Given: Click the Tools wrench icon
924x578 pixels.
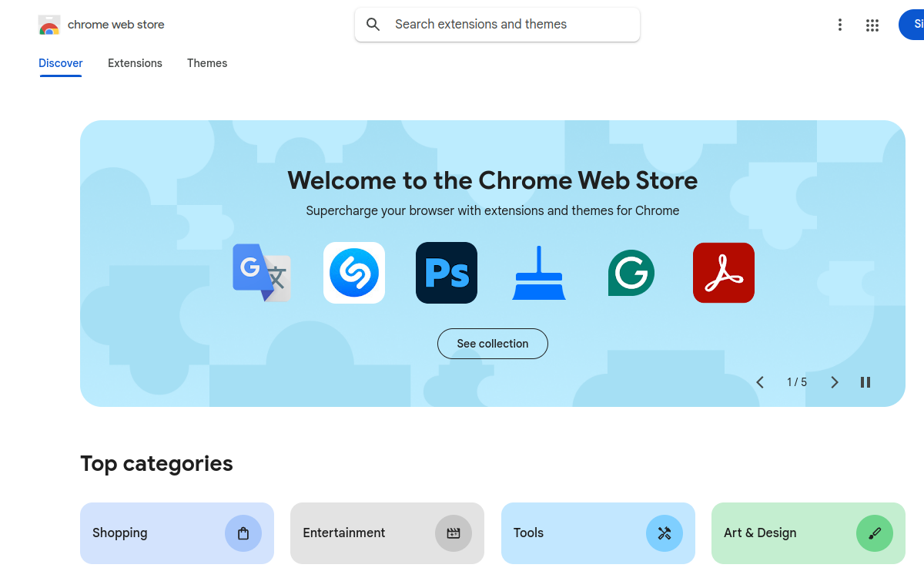Looking at the screenshot, I should pos(665,533).
